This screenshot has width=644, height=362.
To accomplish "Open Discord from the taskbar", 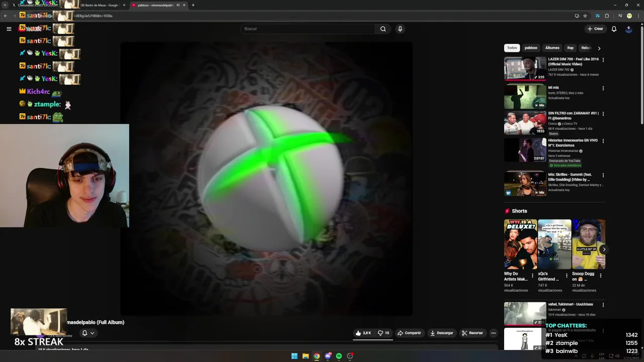I will click(328, 356).
